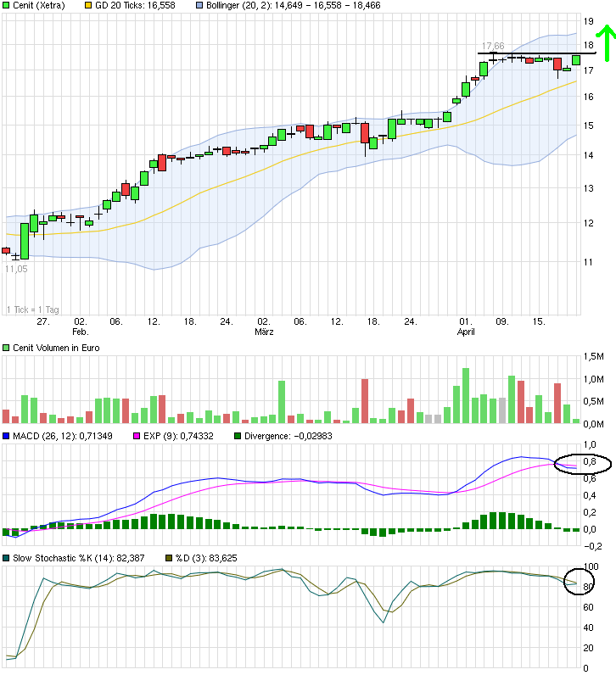
Task: Click the 11,05 low price label
Action: [16, 268]
